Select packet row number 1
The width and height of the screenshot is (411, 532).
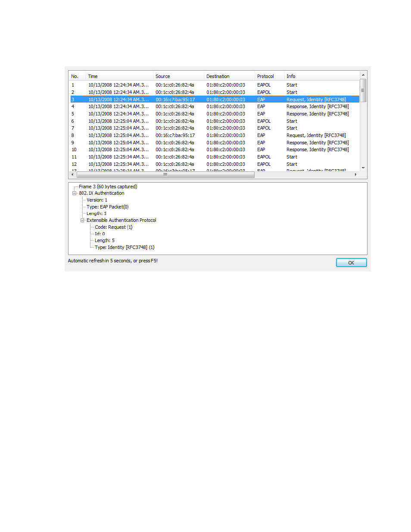215,85
